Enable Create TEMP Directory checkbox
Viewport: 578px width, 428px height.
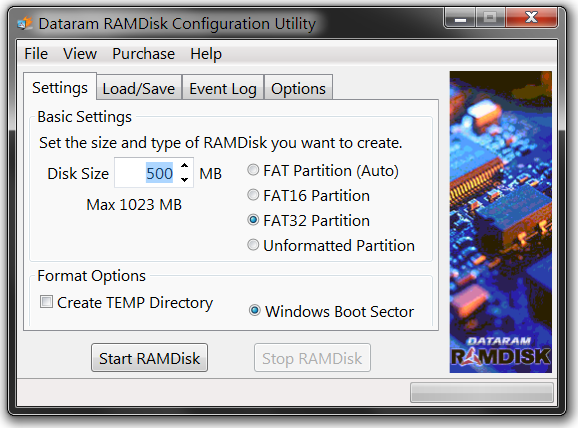tap(46, 302)
